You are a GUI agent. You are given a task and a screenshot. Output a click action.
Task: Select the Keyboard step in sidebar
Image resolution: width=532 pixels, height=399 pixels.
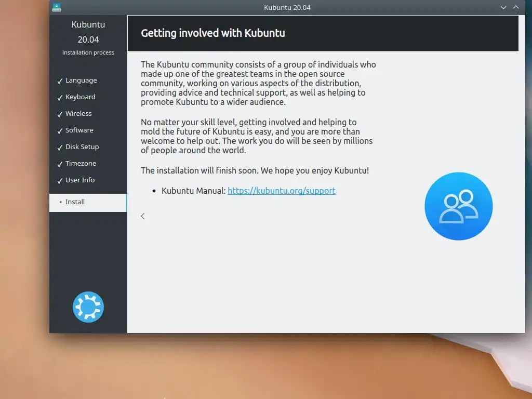pyautogui.click(x=81, y=97)
